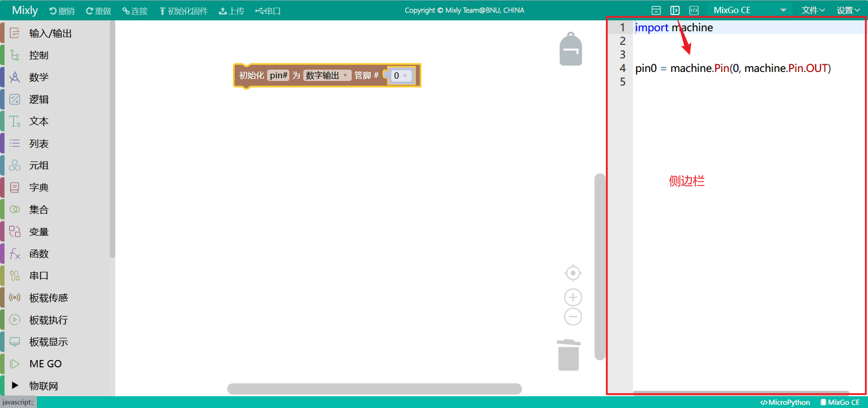Image resolution: width=868 pixels, height=408 pixels.
Task: Open the 设置 settings menu
Action: pos(848,10)
